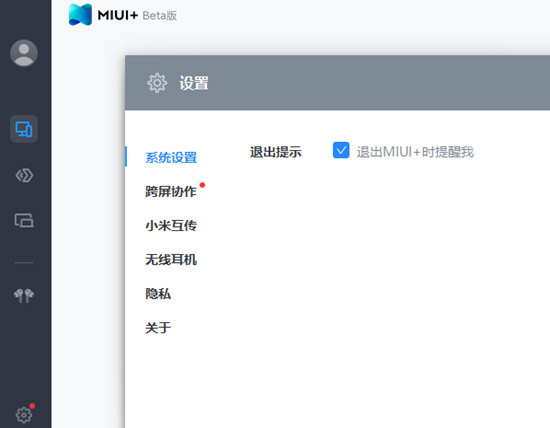Go to 隐私 settings

point(158,294)
